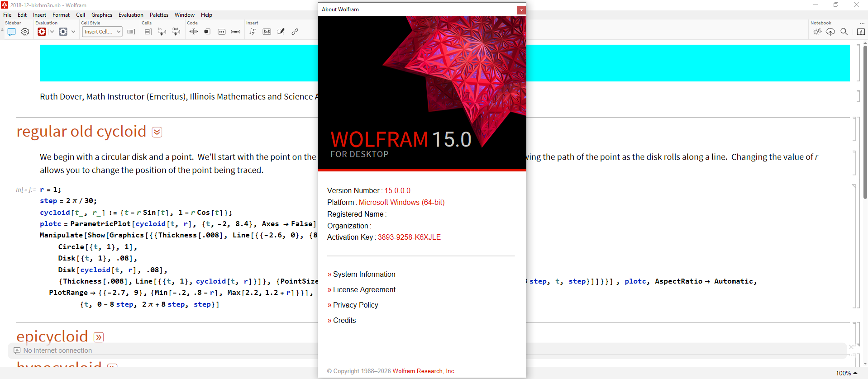The width and height of the screenshot is (868, 379).
Task: Click the notebook vertical scrollbar thumb
Action: pyautogui.click(x=865, y=122)
